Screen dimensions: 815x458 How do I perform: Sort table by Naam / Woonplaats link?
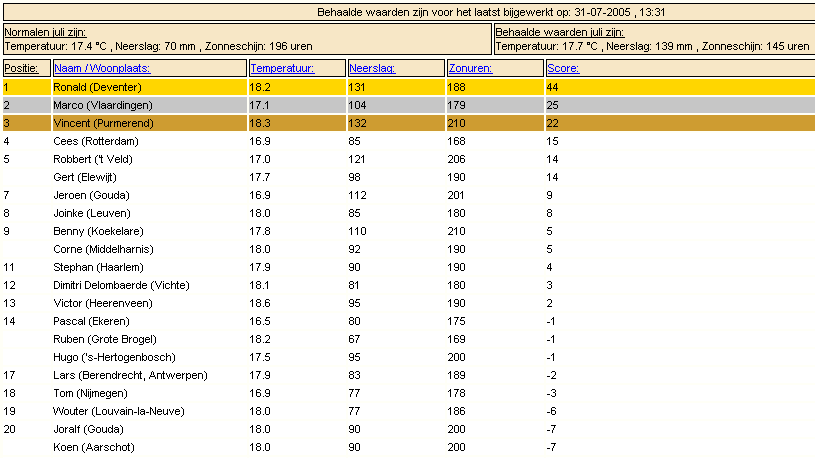point(102,68)
